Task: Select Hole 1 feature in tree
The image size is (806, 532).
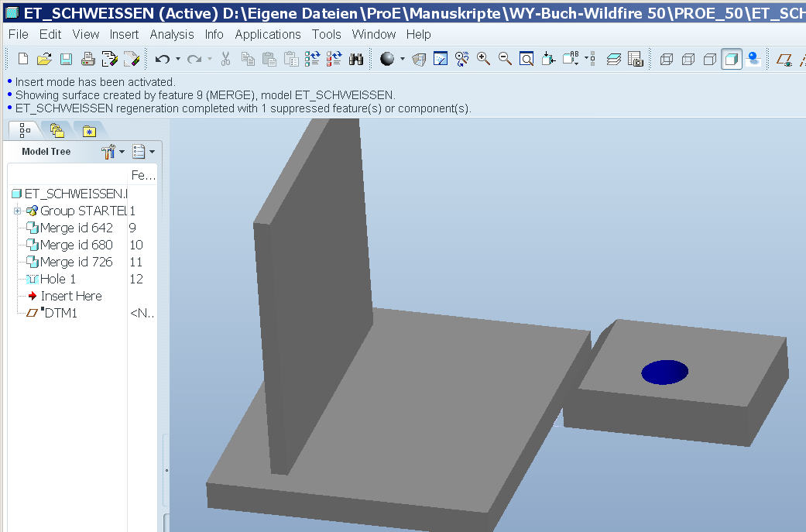Action: click(51, 279)
